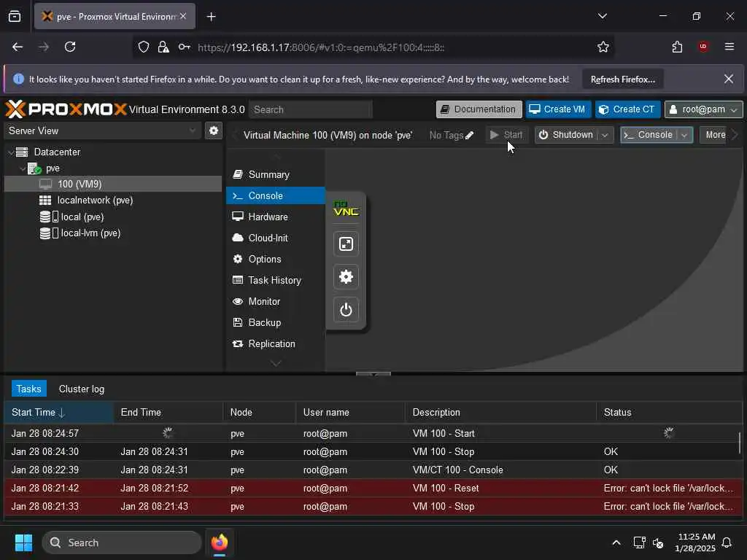Open noVNC settings gear icon
The width and height of the screenshot is (747, 560).
coord(346,276)
